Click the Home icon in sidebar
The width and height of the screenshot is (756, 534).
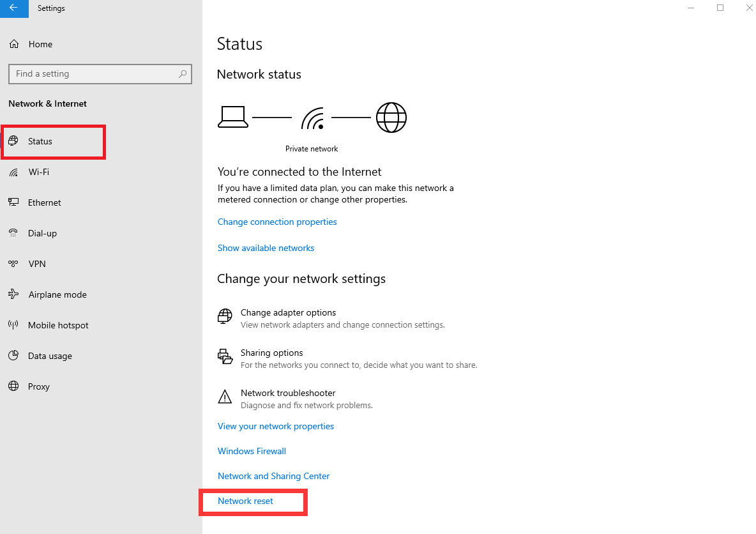14,44
